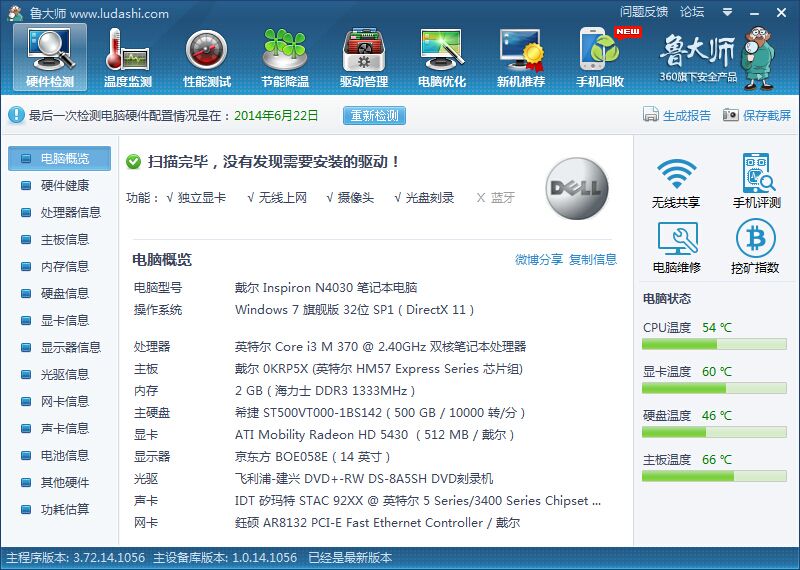This screenshot has width=800, height=570.
Task: Click 保存截屏 to save a screenshot
Action: click(757, 115)
